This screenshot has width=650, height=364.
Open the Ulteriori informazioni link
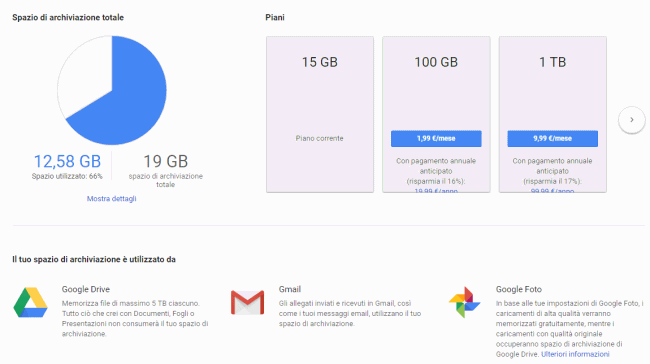click(575, 354)
